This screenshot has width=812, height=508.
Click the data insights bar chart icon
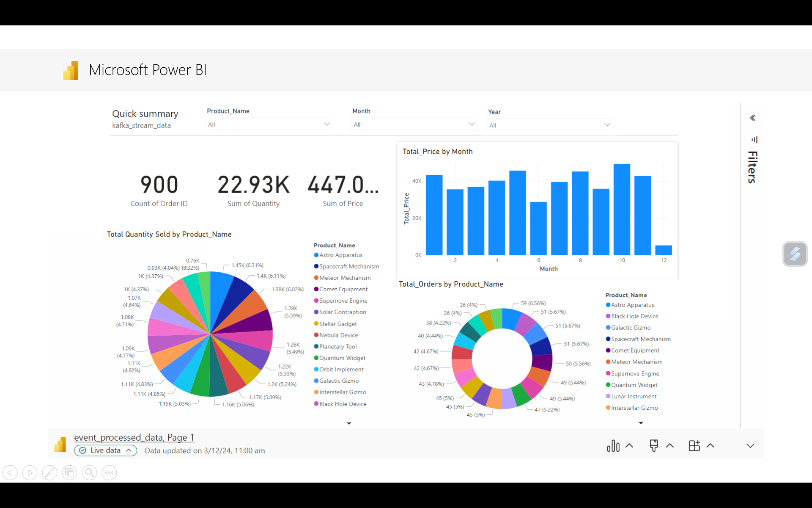613,446
